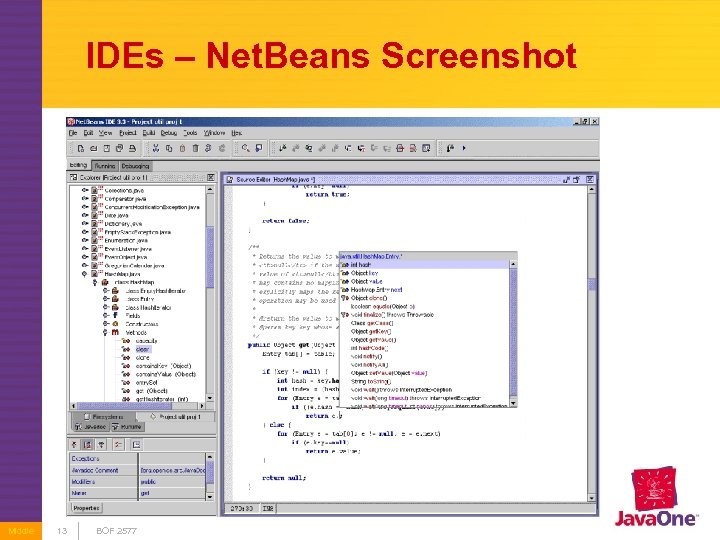The height and width of the screenshot is (540, 720).
Task: Select the clear method in tree
Action: pyautogui.click(x=142, y=349)
